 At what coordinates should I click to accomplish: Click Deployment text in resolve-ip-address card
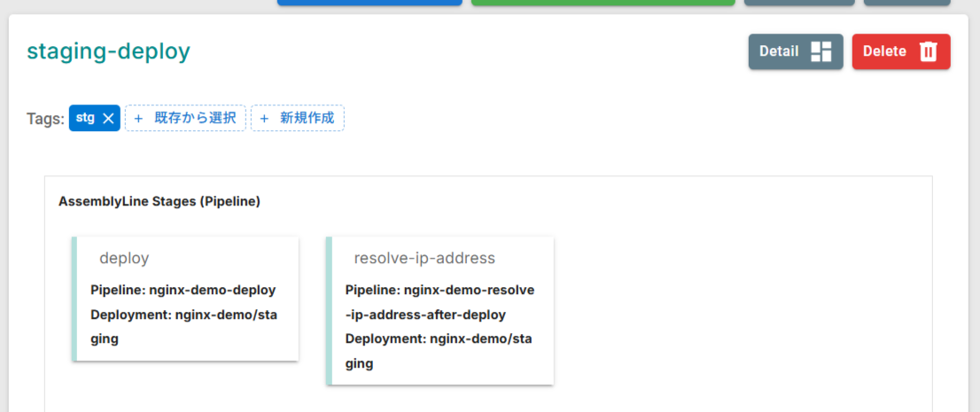coord(438,351)
